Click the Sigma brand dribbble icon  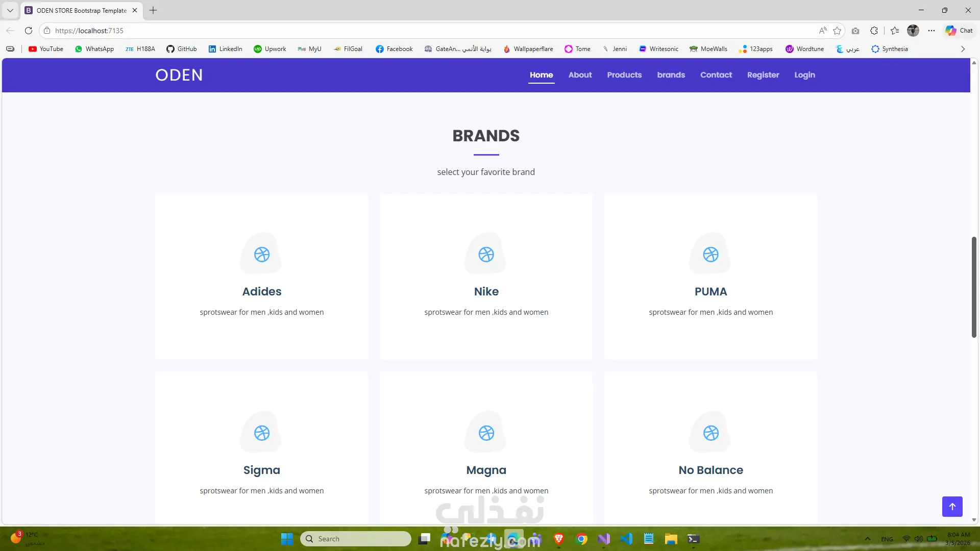(262, 433)
